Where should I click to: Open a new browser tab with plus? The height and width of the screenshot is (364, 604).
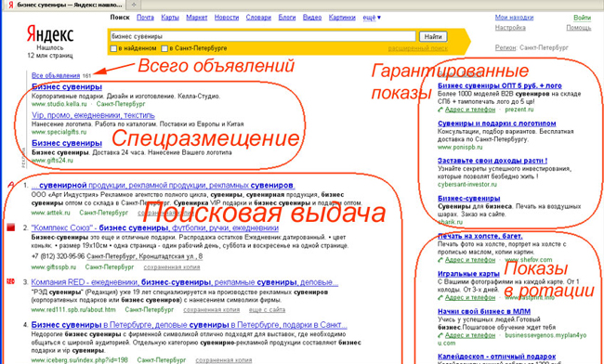pos(134,5)
